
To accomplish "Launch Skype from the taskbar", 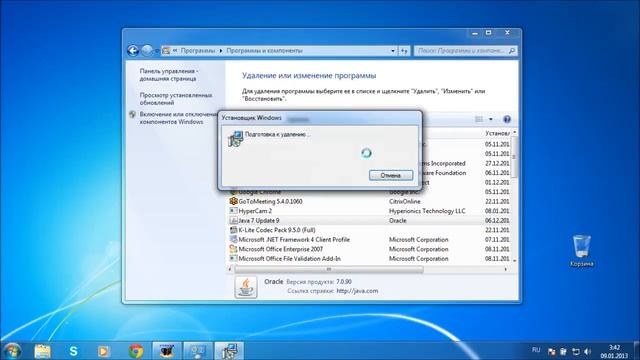I will [73, 351].
